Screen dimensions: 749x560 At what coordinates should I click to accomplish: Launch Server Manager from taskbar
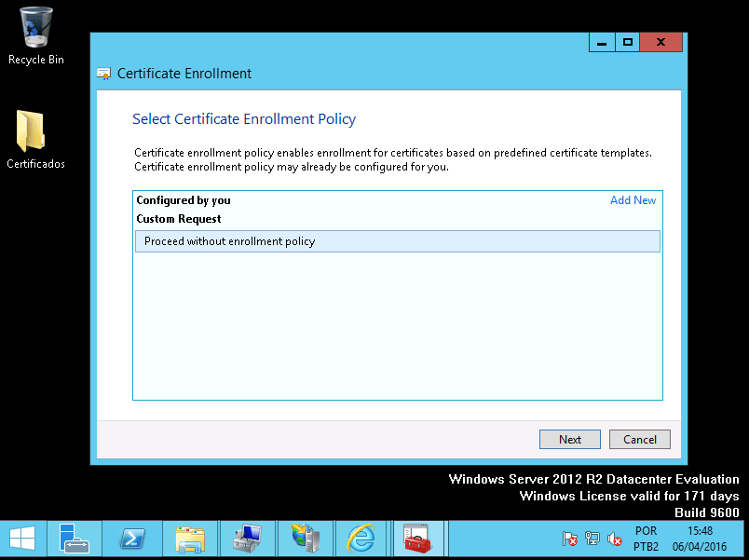(74, 540)
